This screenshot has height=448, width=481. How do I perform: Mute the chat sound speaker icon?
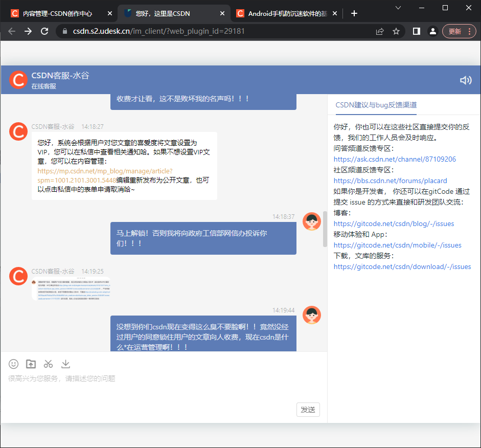tap(466, 80)
